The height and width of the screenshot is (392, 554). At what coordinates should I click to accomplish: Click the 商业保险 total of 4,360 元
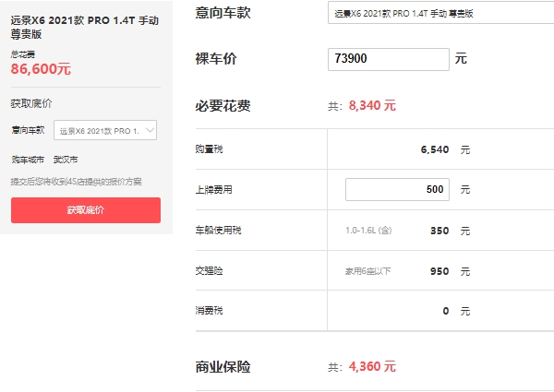(372, 366)
